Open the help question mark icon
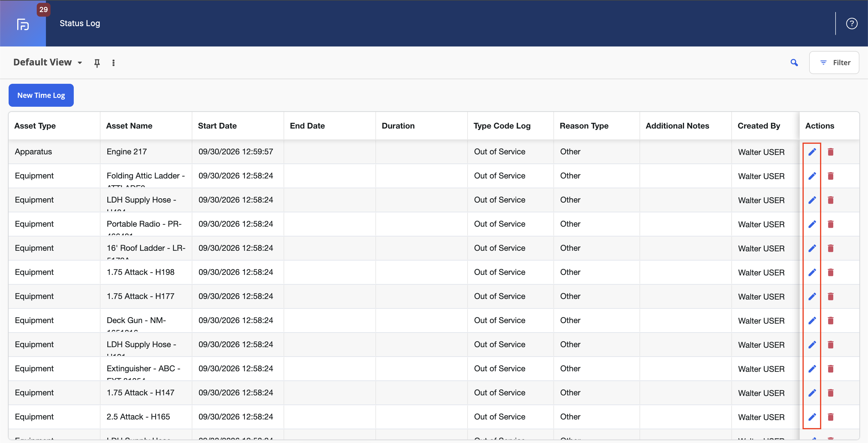Viewport: 868px width, 443px height. coord(851,24)
